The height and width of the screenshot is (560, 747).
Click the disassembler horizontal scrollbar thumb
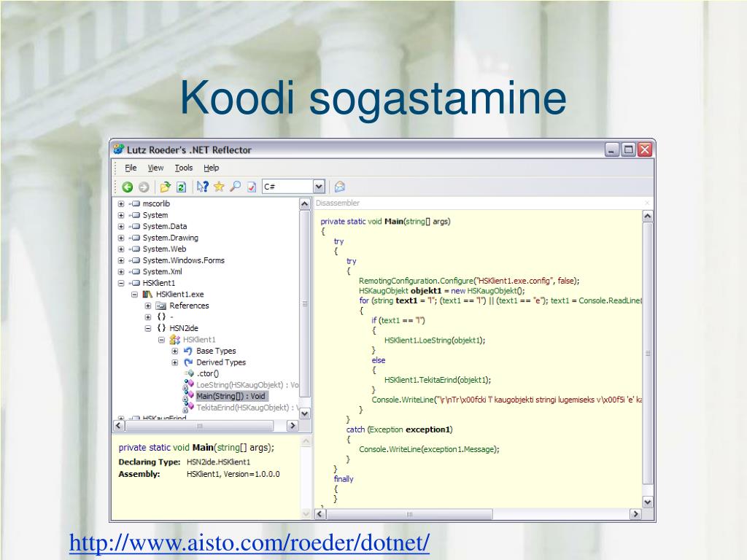(x=409, y=514)
